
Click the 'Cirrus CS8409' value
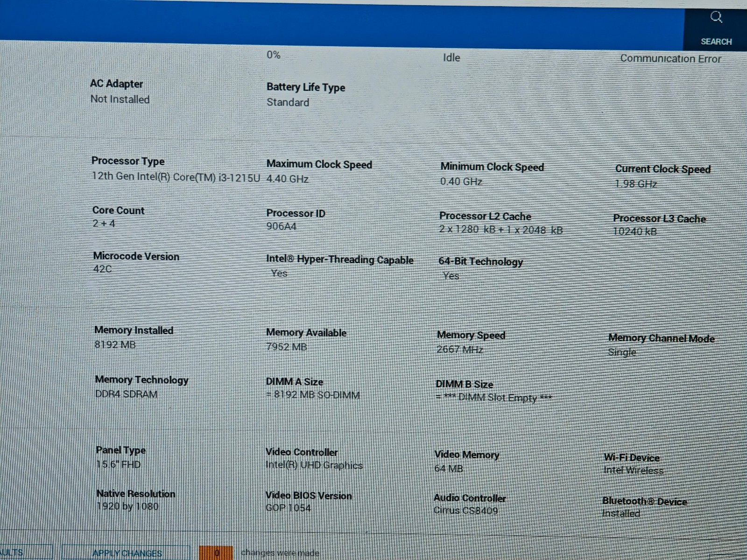pos(465,511)
